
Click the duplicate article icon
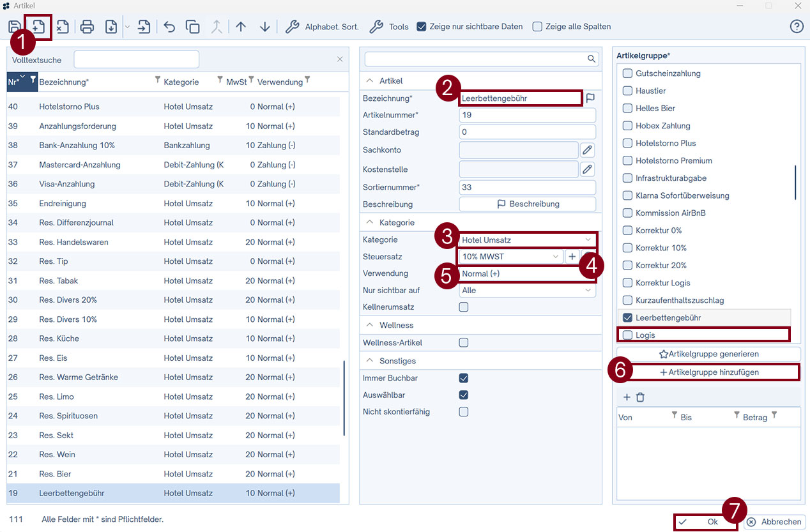coord(192,27)
